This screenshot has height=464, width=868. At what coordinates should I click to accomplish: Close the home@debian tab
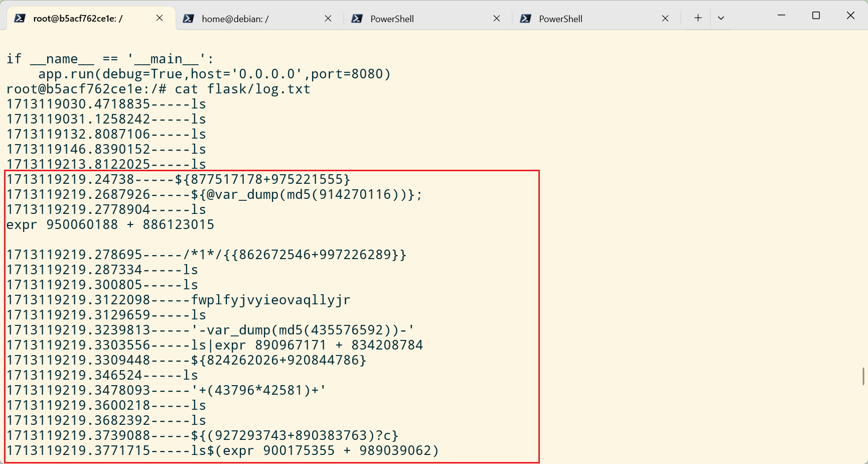pos(328,19)
